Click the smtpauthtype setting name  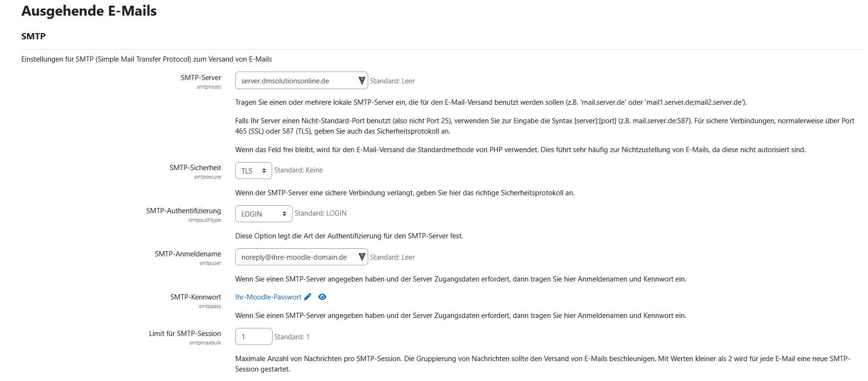coord(204,220)
